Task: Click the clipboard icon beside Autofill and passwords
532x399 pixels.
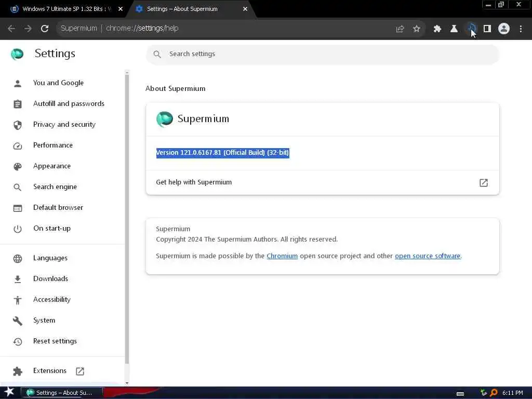Action: click(18, 104)
